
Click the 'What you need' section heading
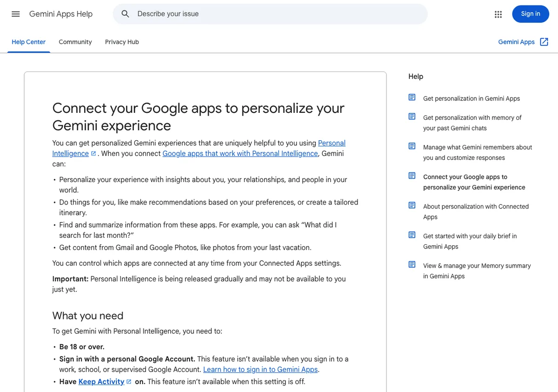coord(88,316)
